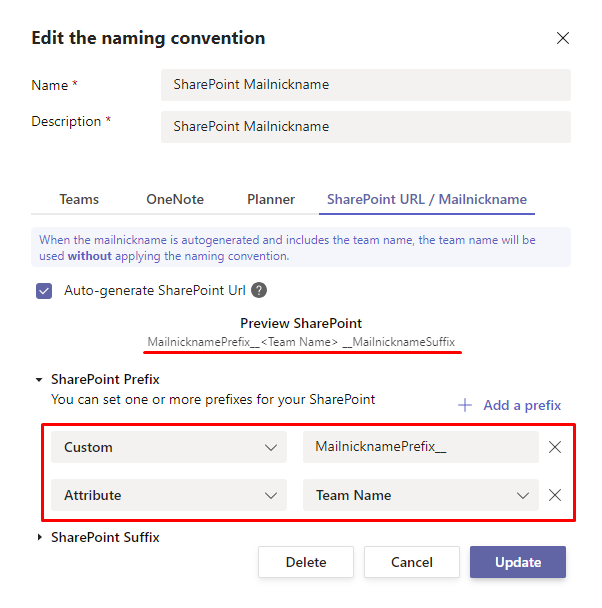
Task: Click the Add a prefix link
Action: (522, 405)
